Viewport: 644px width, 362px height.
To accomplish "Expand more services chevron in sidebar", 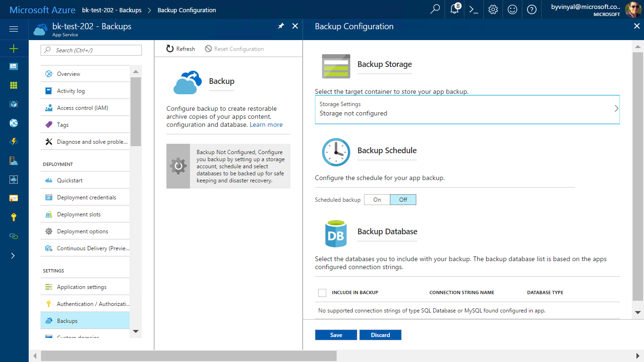I will coord(13,255).
